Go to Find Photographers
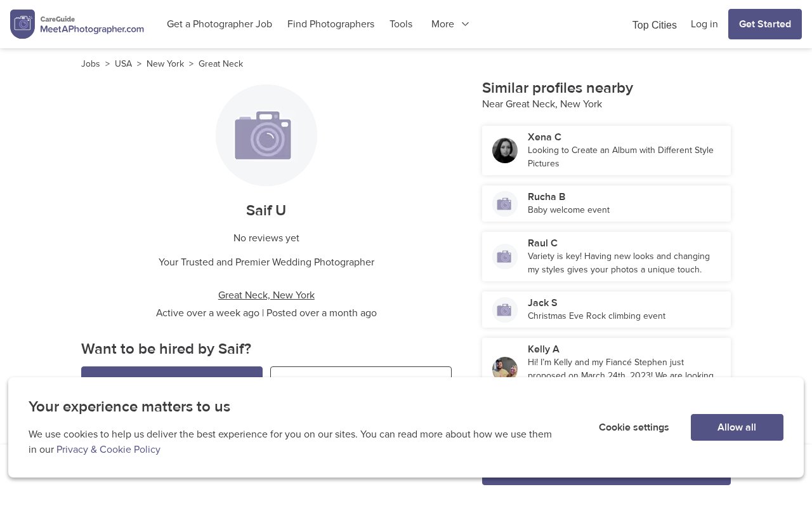The height and width of the screenshot is (508, 812). click(331, 24)
